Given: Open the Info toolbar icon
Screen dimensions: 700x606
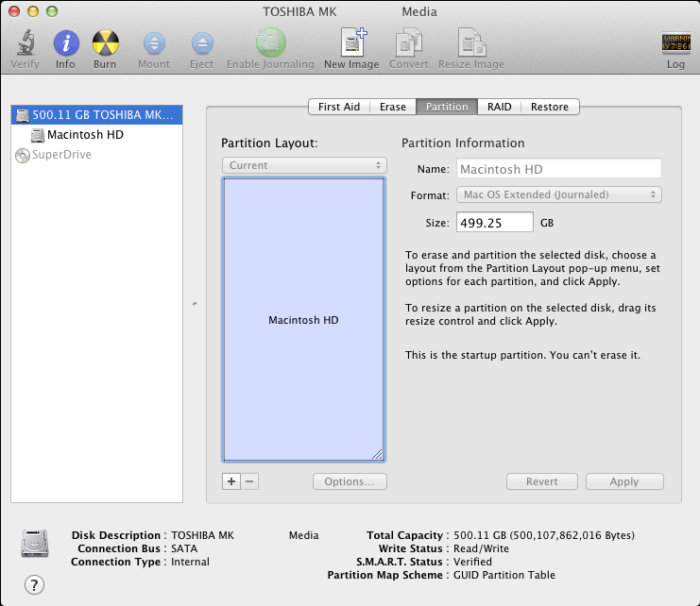Looking at the screenshot, I should pos(66,43).
